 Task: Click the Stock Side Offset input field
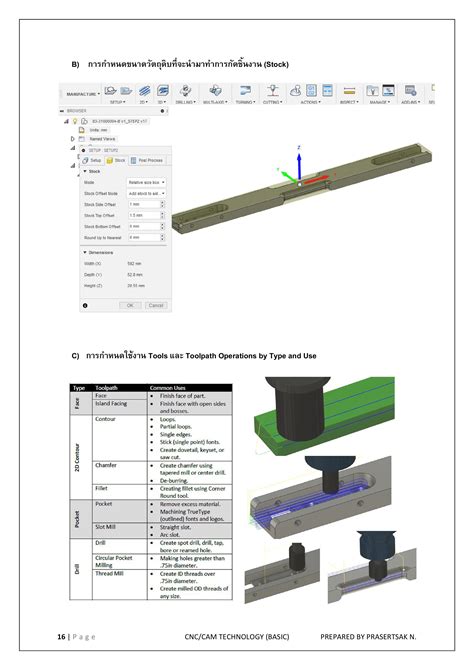pyautogui.click(x=143, y=205)
